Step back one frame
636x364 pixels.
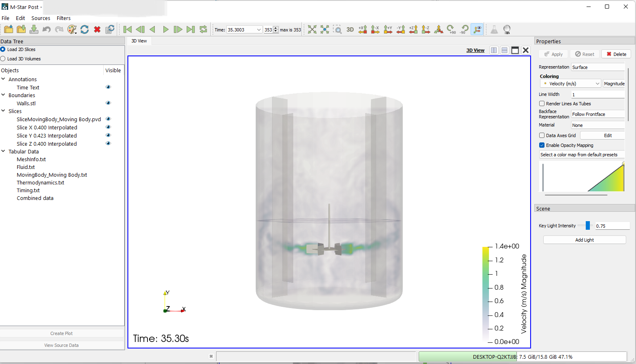point(140,29)
